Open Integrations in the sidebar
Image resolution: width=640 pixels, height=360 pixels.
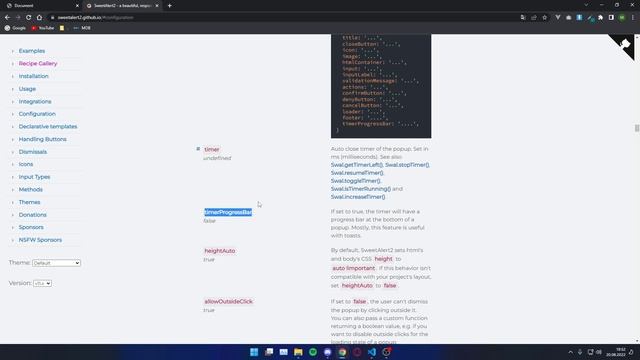click(35, 102)
